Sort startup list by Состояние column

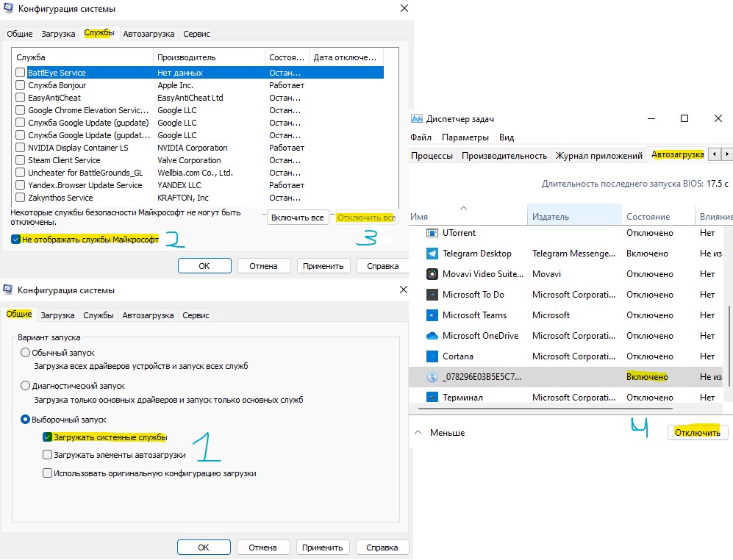click(x=658, y=216)
